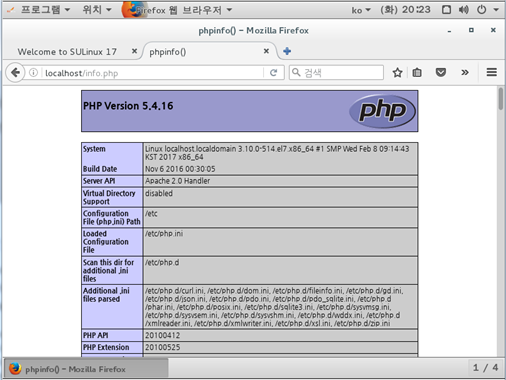Go back with the browser back arrow
The height and width of the screenshot is (380, 506).
15,72
